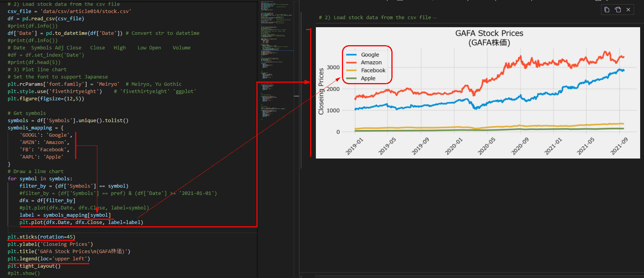Click the line plt.tight_layout()
The image size is (644, 278).
click(34, 266)
